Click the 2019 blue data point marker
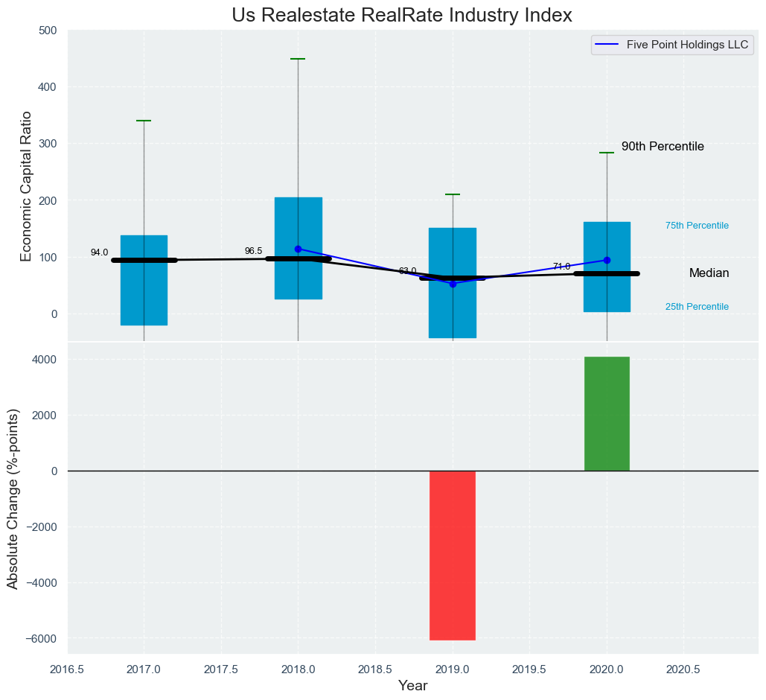The height and width of the screenshot is (700, 766). coord(453,284)
